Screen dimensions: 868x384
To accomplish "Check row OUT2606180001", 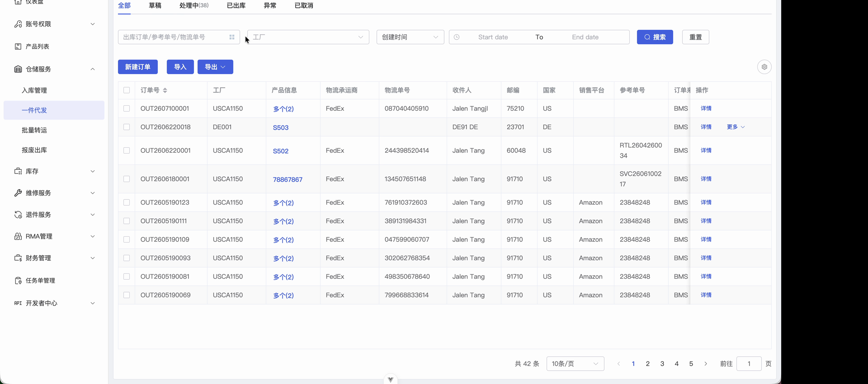I will (127, 179).
